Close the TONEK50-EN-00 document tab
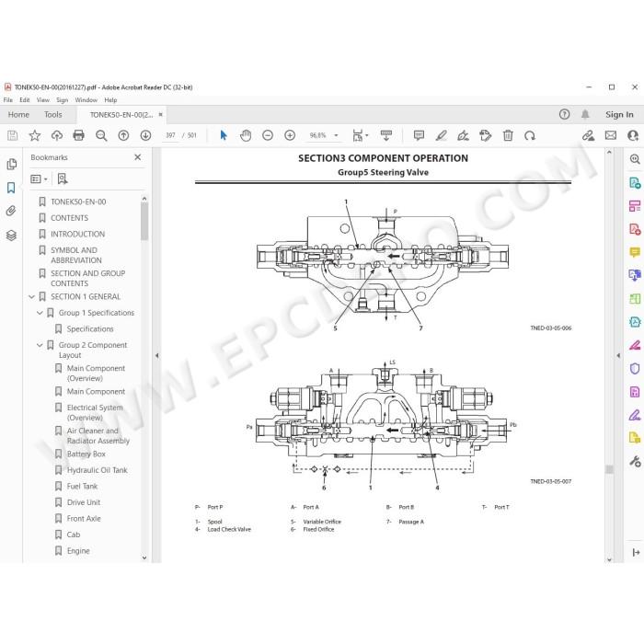This screenshot has height=644, width=644. tap(161, 115)
